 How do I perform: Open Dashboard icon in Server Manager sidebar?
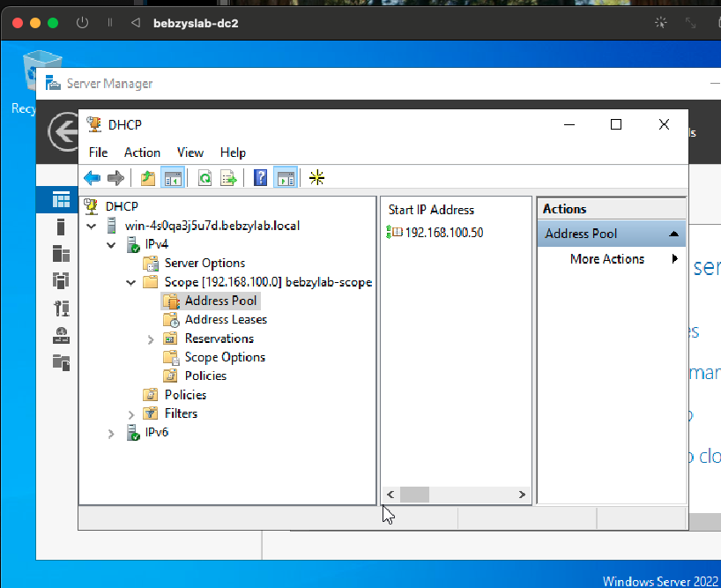[x=61, y=199]
